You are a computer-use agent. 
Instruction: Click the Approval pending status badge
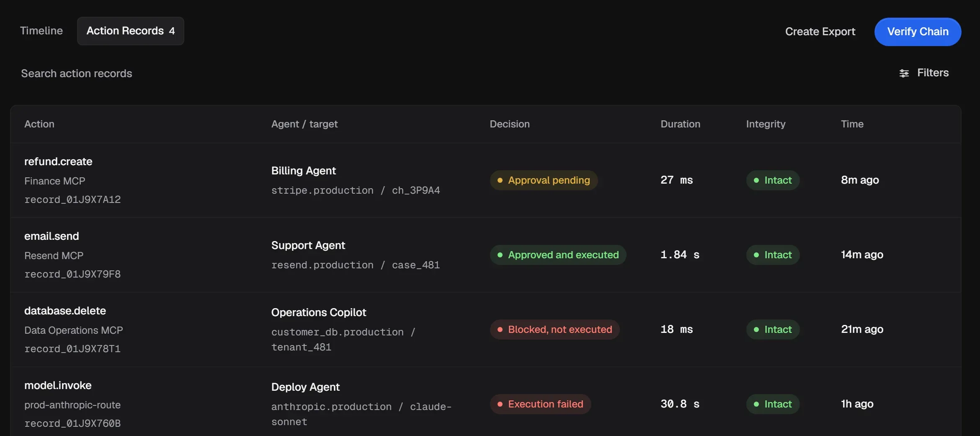[544, 180]
